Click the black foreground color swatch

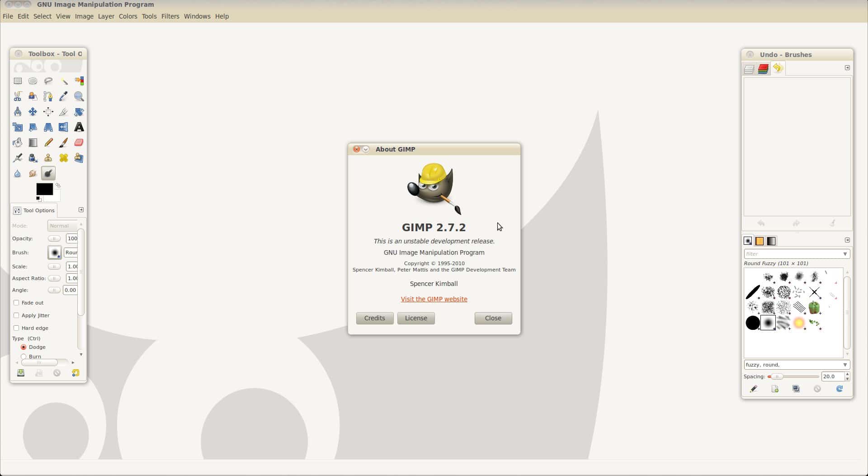coord(44,189)
